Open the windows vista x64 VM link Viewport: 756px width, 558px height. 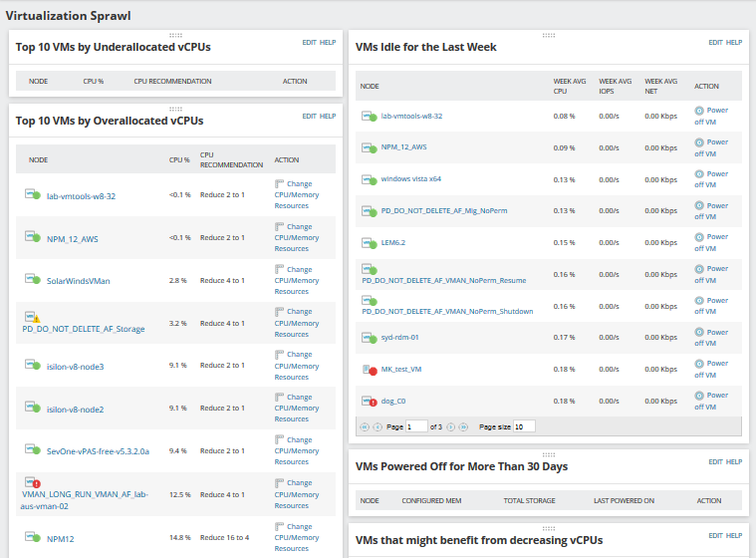point(411,179)
